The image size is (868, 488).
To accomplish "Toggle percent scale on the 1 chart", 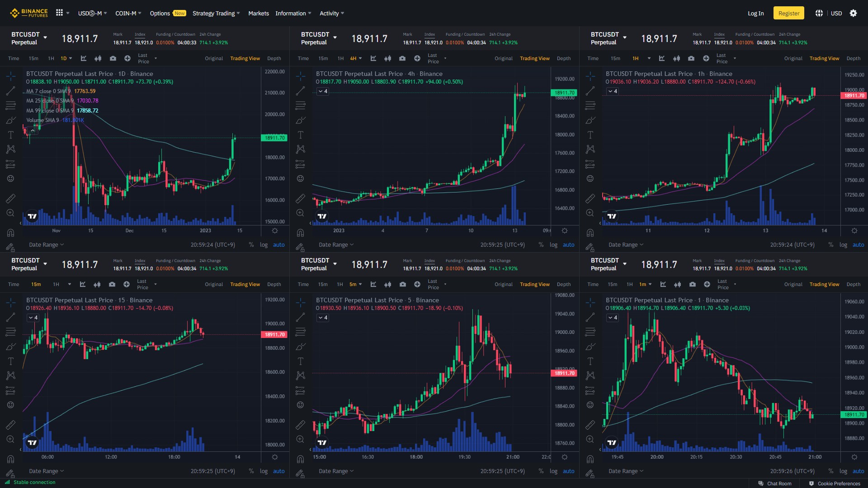I will click(830, 471).
